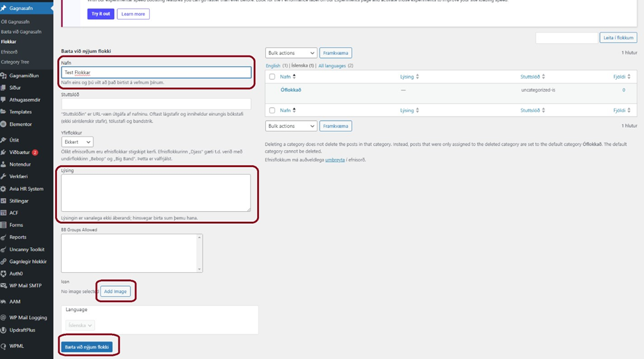Screen dimensions: 644x359
Task: Click the Add Image button
Action: tap(115, 291)
